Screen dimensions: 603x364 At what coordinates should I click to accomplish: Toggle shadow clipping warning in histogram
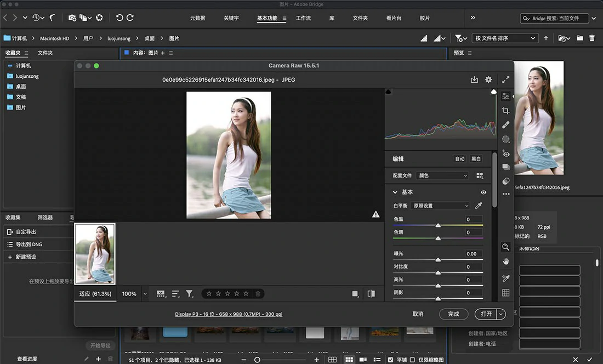point(388,92)
